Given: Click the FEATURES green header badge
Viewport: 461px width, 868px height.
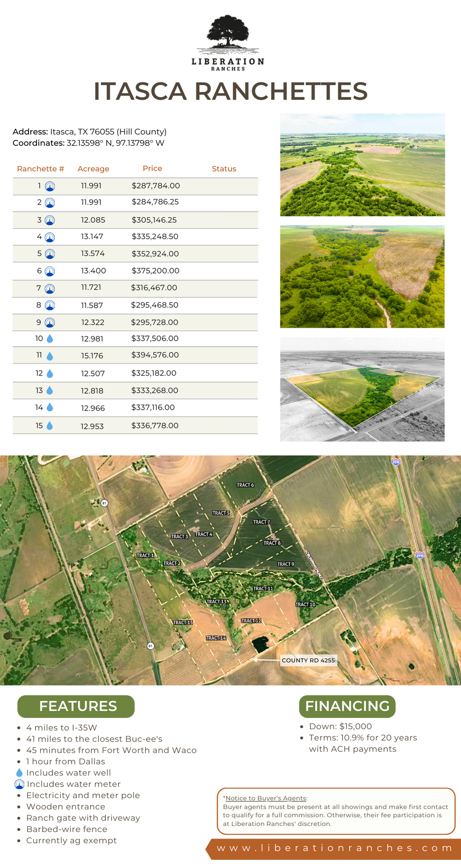Looking at the screenshot, I should (76, 706).
